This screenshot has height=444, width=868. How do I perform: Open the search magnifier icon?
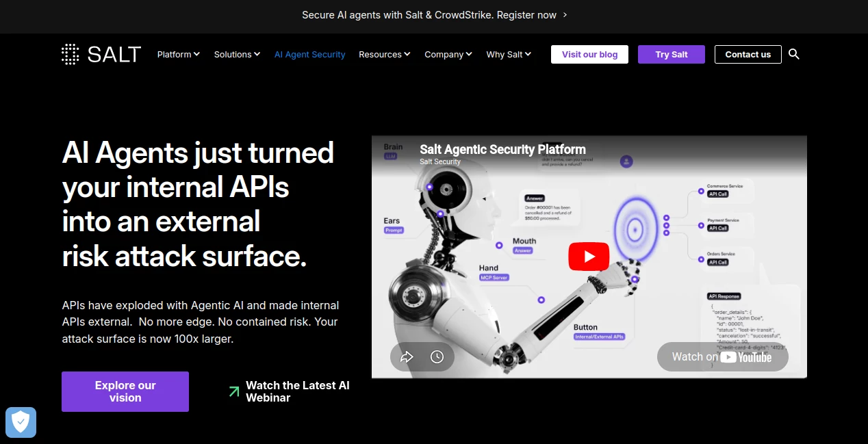794,54
